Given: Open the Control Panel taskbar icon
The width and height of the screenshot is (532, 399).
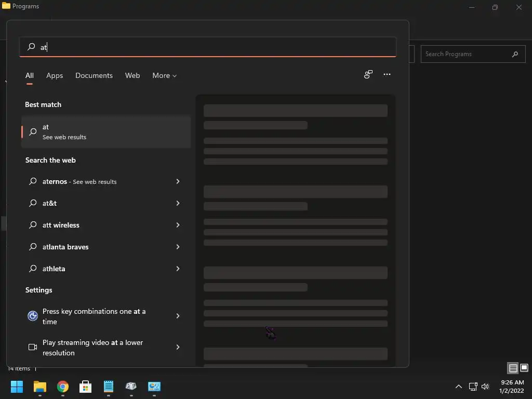Looking at the screenshot, I should pos(154,387).
